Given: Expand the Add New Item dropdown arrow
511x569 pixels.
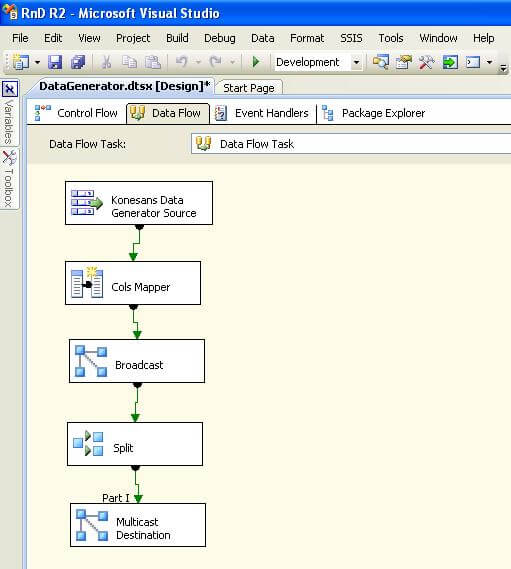Looking at the screenshot, I should click(37, 62).
